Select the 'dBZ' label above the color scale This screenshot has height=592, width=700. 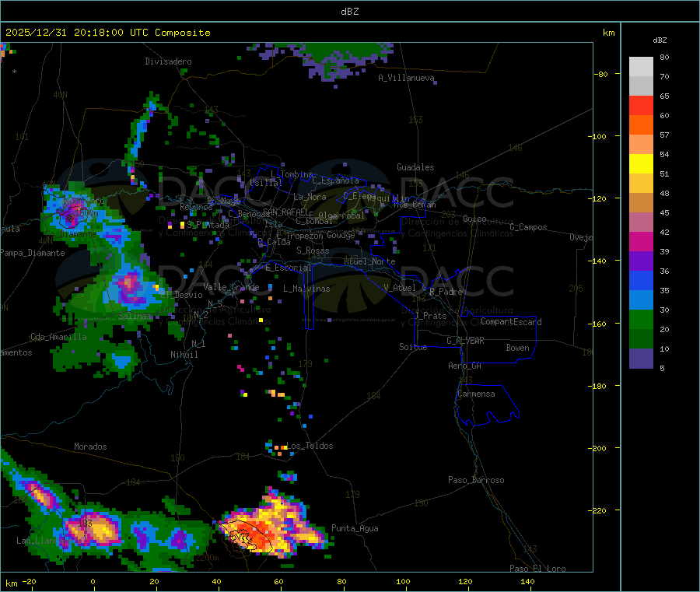tap(660, 40)
